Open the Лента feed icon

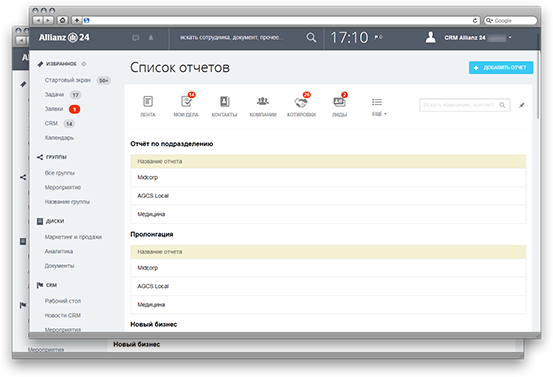click(148, 102)
